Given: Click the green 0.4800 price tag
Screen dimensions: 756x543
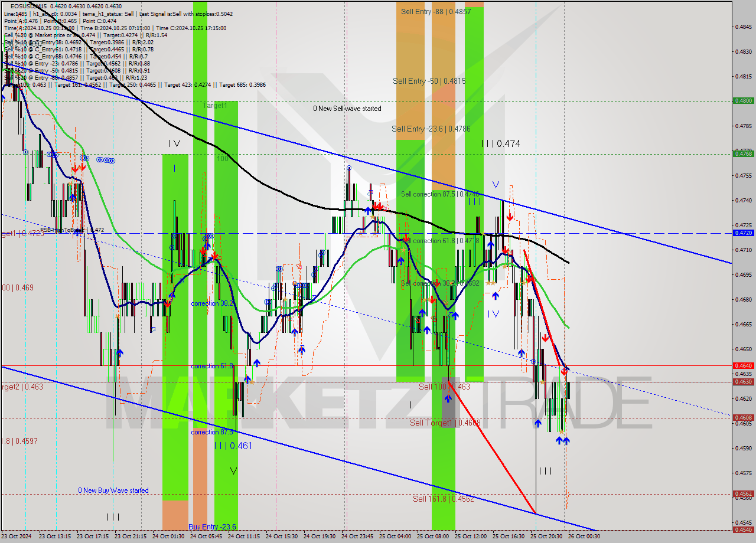Looking at the screenshot, I should pyautogui.click(x=743, y=101).
